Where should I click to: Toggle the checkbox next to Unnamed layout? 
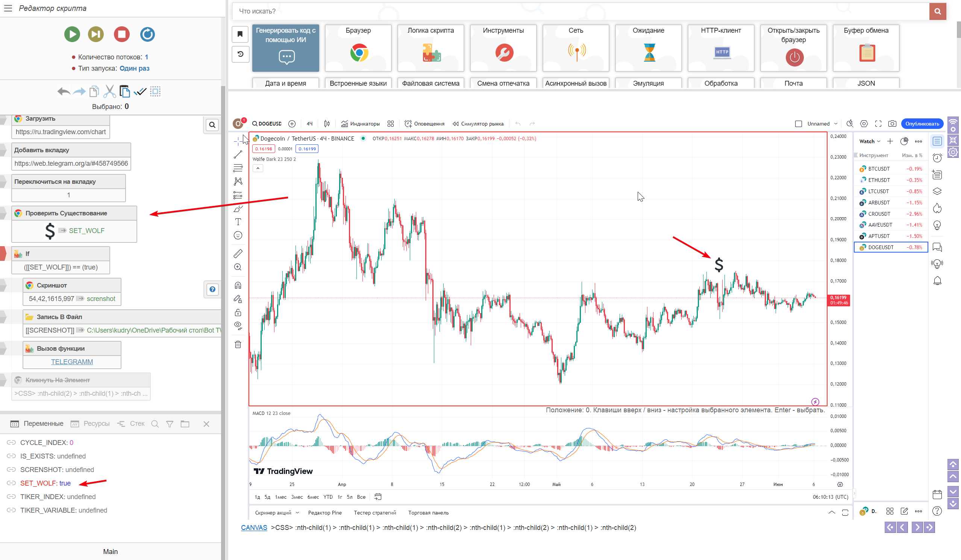pyautogui.click(x=799, y=124)
